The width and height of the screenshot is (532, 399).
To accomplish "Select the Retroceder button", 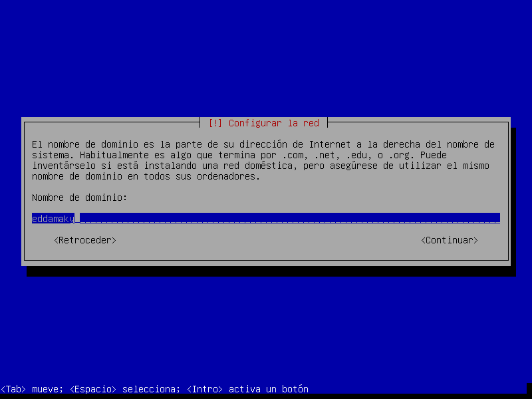I will [x=85, y=240].
